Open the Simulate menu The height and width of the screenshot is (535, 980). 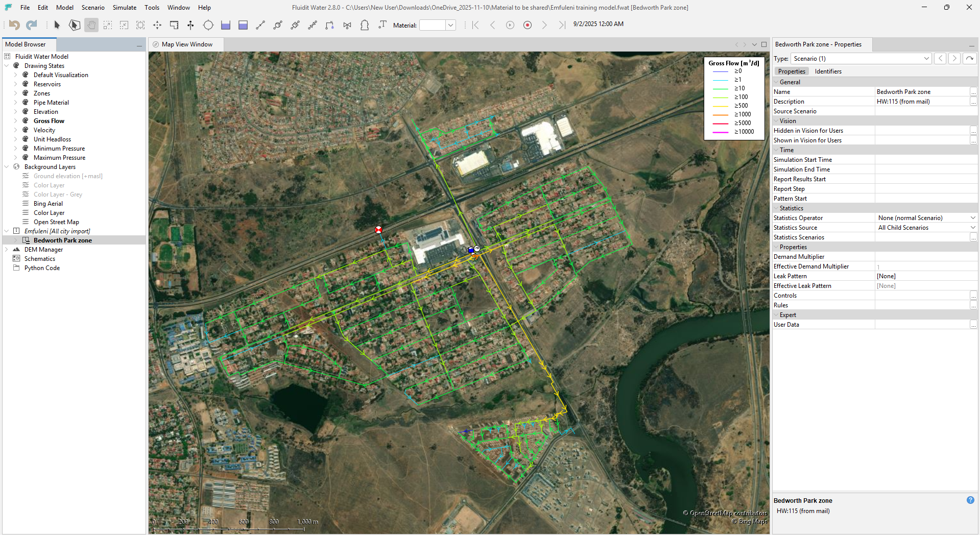tap(124, 8)
